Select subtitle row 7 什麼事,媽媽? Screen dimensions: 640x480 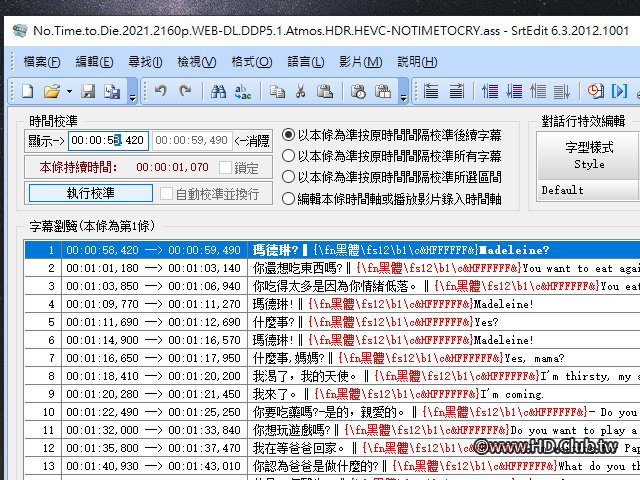[332, 358]
